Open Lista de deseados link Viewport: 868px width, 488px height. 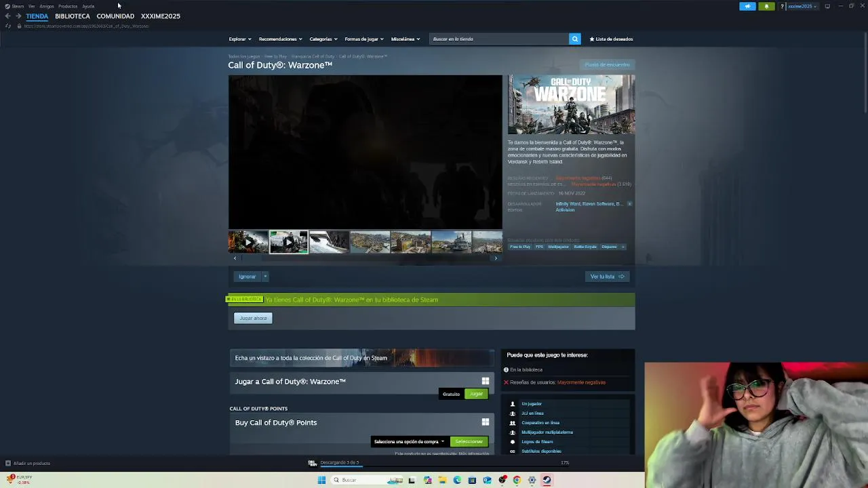click(x=611, y=39)
